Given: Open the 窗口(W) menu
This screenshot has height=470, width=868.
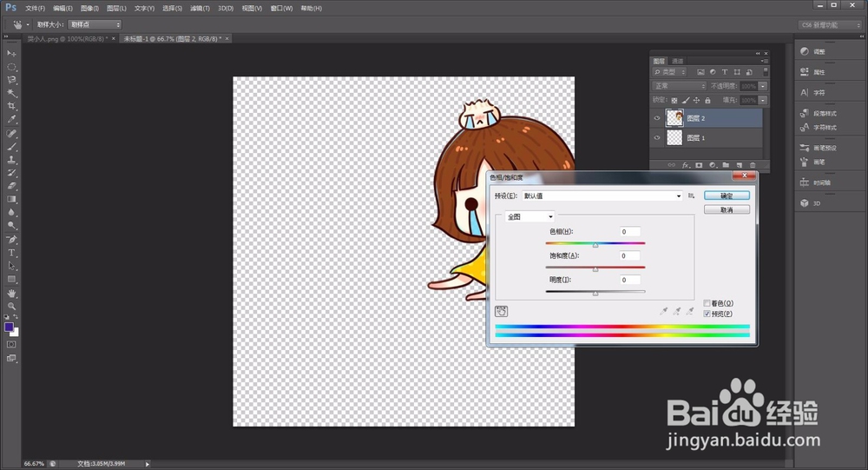Looking at the screenshot, I should click(281, 9).
